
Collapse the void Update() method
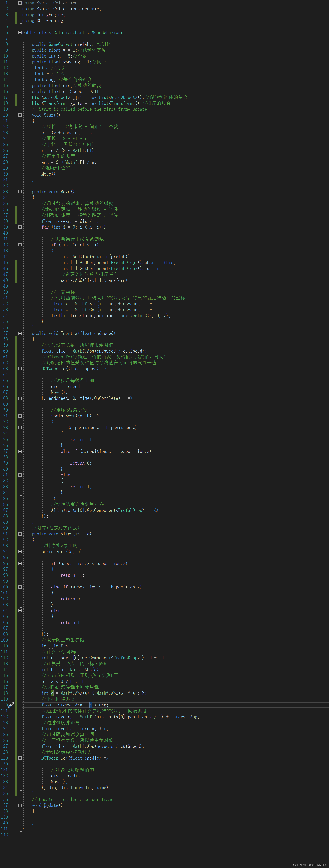point(20,805)
